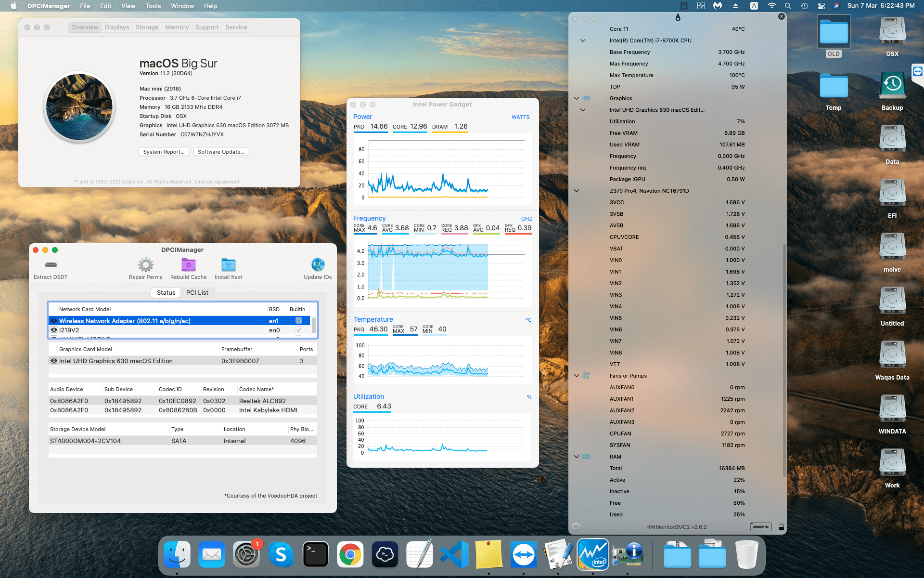Open Terminal from the Dock
Image resolution: width=924 pixels, height=578 pixels.
coord(316,554)
